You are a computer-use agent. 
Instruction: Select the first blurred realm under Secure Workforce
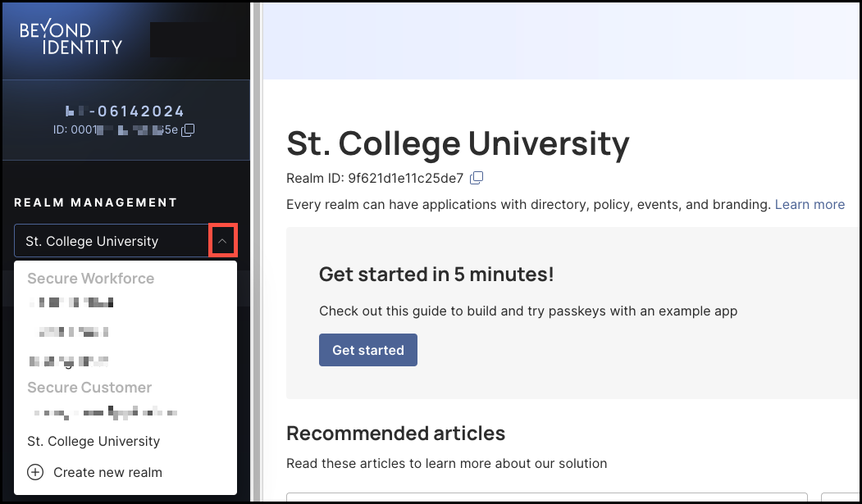coord(71,302)
